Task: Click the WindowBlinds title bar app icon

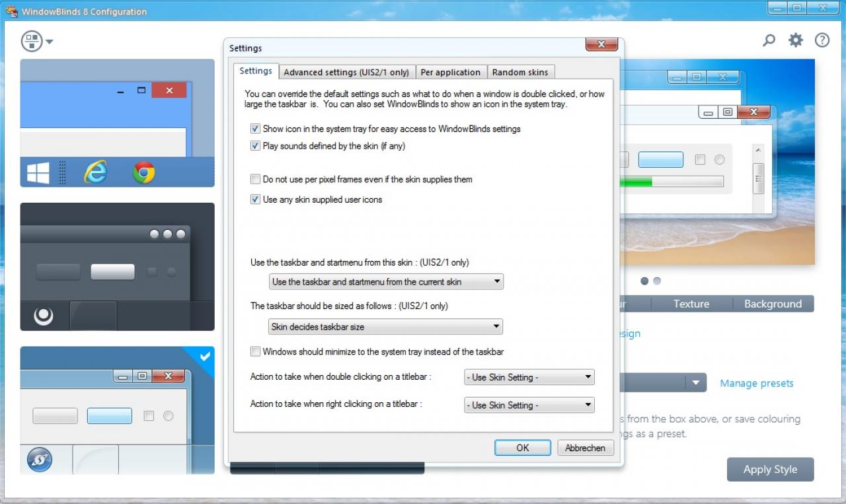Action: tap(11, 11)
